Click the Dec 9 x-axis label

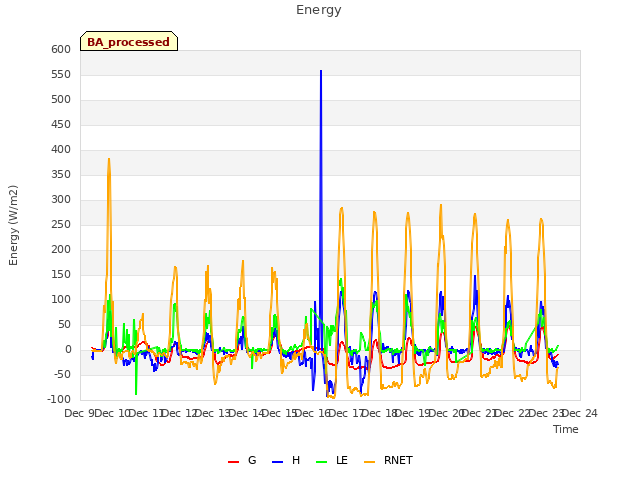[80, 414]
